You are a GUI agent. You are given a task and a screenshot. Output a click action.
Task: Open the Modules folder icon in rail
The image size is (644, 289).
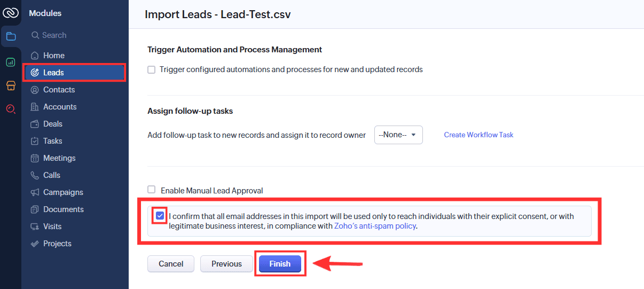(x=11, y=37)
